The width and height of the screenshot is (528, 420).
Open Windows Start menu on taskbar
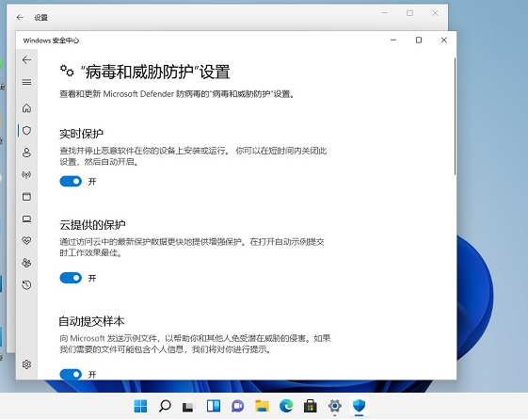pos(140,406)
